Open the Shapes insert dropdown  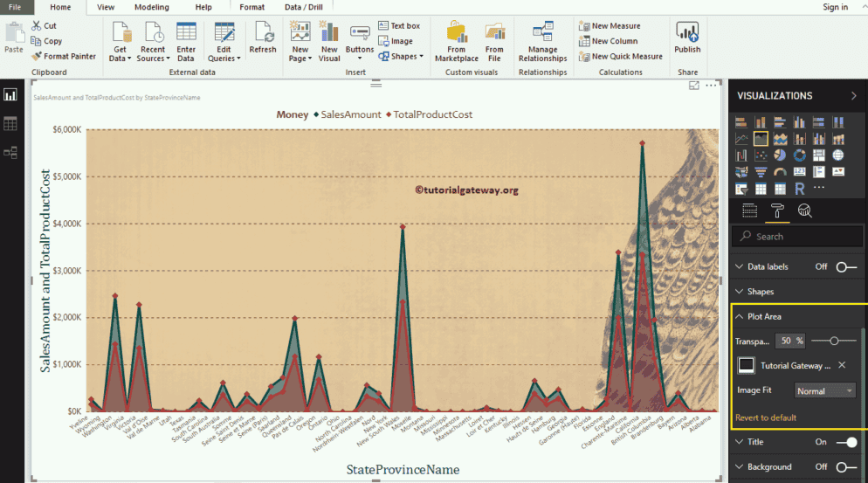[401, 57]
